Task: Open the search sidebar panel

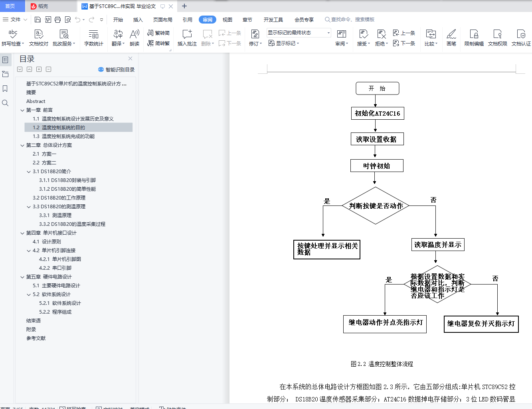Action: pos(5,103)
